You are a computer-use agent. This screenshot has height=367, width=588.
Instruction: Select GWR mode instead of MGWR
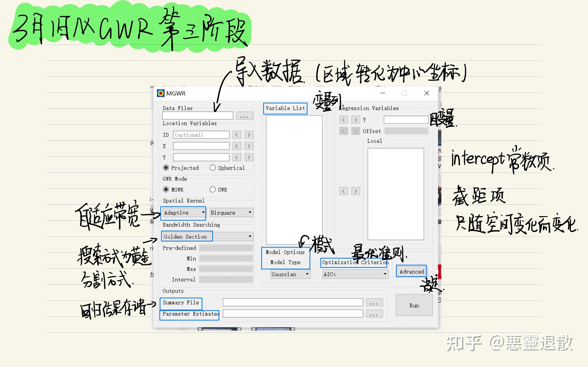point(212,190)
